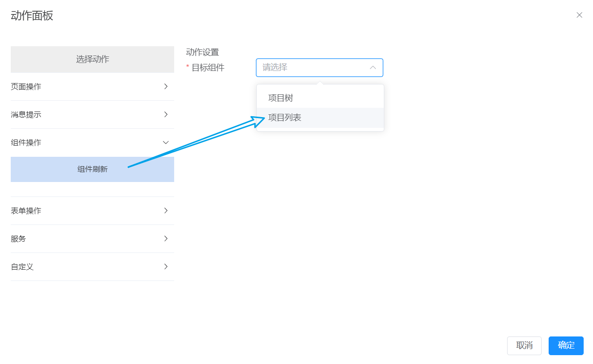This screenshot has height=364, width=593.
Task: Click the 目标组件 dropdown arrow icon
Action: point(373,68)
